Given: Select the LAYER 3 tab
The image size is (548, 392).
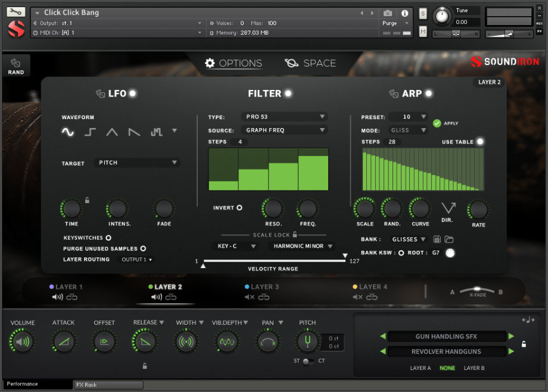Looking at the screenshot, I should pyautogui.click(x=264, y=287).
